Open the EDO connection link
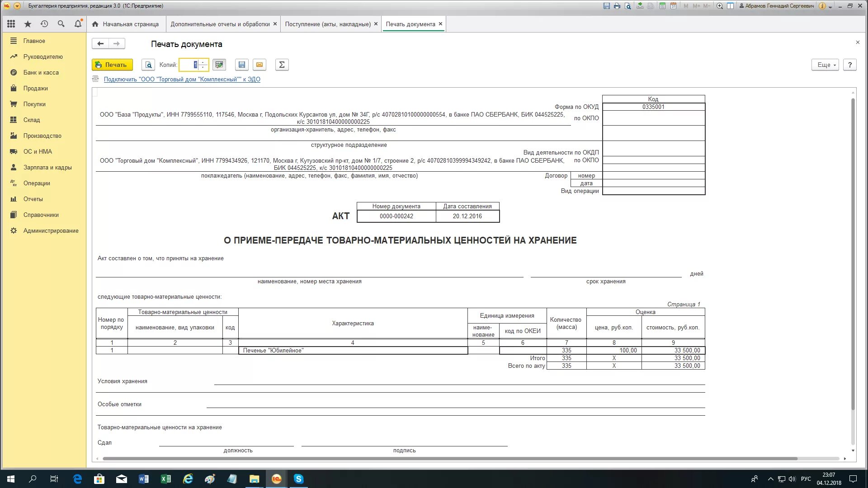 click(x=182, y=79)
